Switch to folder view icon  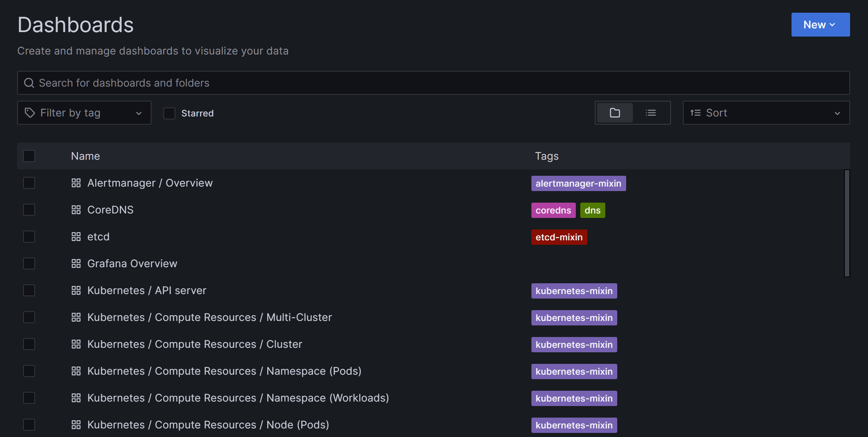click(x=615, y=113)
